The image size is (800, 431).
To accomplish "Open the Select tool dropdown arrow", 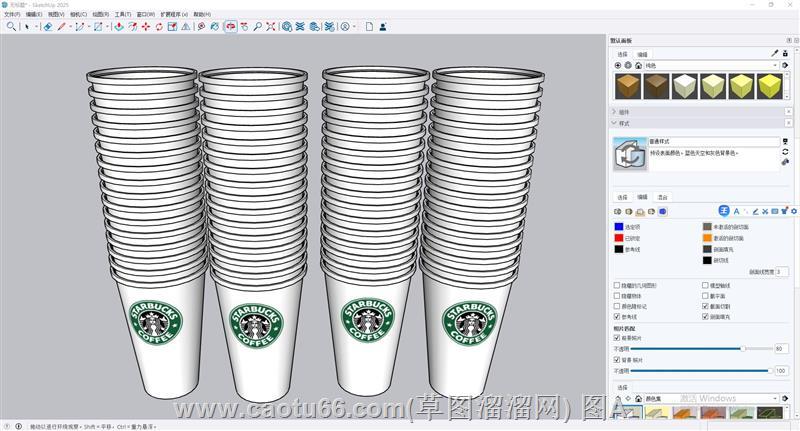I will 37,27.
